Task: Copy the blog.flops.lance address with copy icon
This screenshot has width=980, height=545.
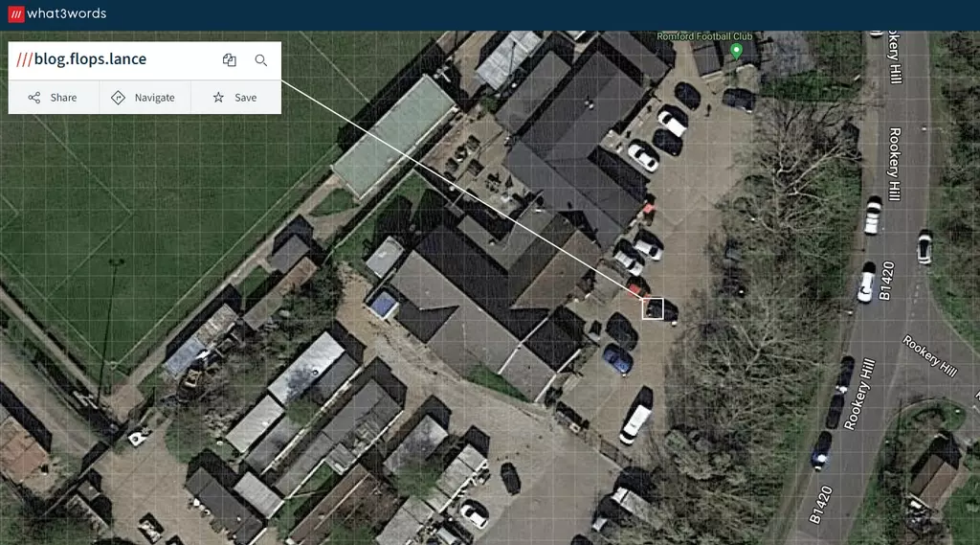Action: (230, 60)
